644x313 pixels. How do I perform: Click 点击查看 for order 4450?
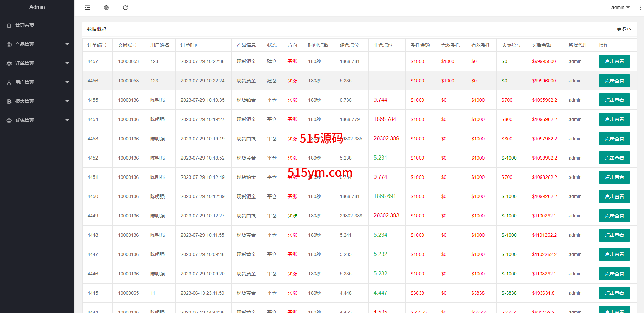[614, 196]
